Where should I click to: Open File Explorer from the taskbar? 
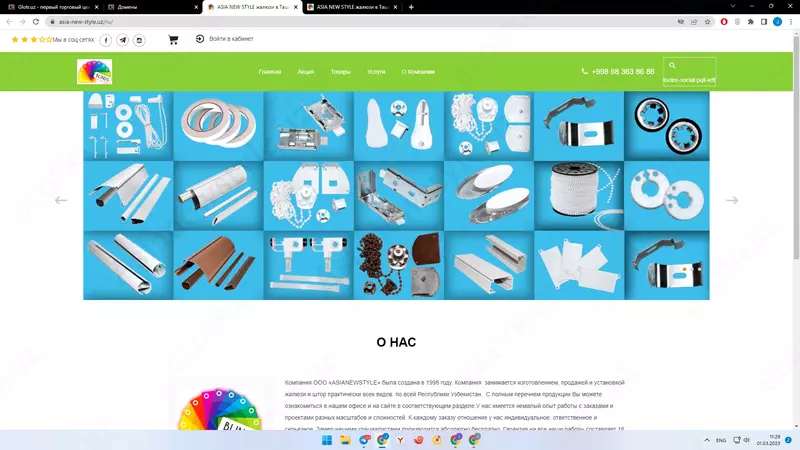click(345, 440)
